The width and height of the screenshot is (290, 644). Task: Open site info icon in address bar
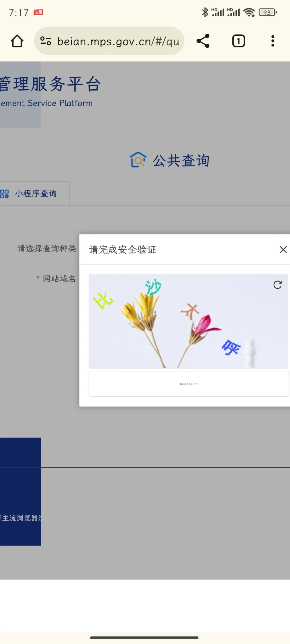(x=46, y=41)
